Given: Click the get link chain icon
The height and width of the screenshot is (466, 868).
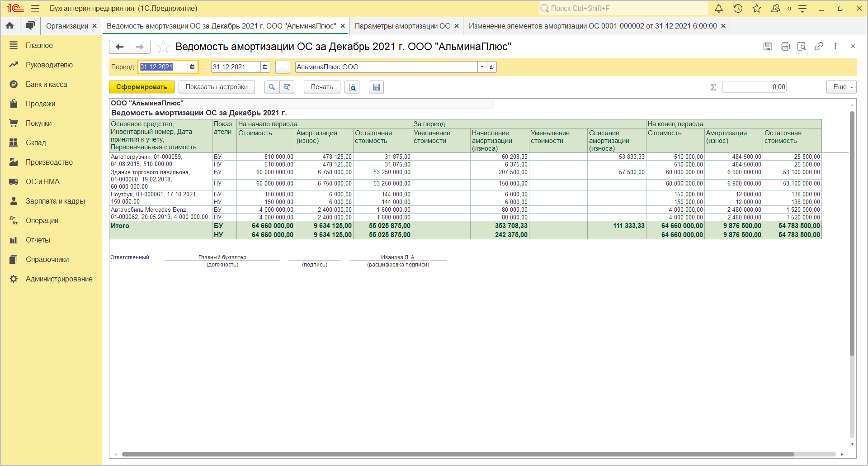Looking at the screenshot, I should pyautogui.click(x=819, y=46).
